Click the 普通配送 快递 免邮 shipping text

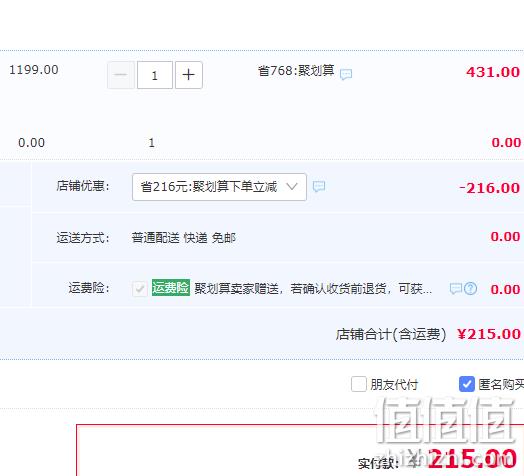(x=183, y=238)
